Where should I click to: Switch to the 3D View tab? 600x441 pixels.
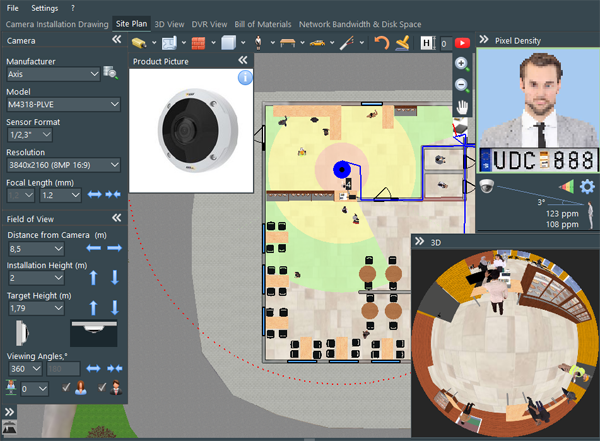169,22
